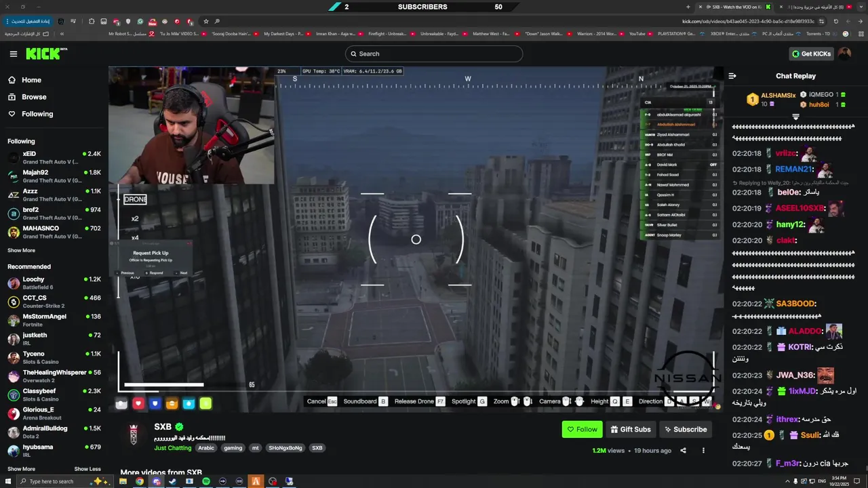
Task: Click the video player area
Action: (416, 239)
